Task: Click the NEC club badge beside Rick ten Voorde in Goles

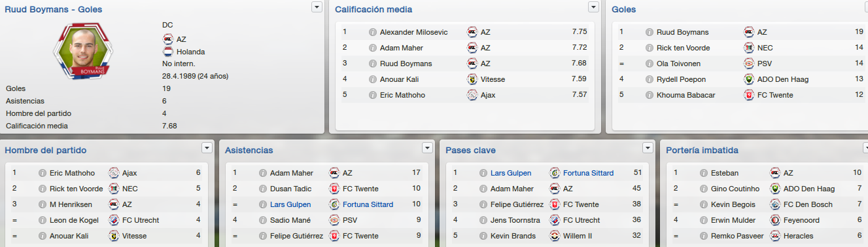Action: 749,48
